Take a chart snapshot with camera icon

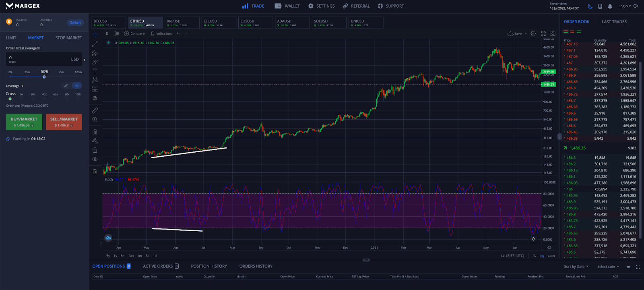click(553, 33)
